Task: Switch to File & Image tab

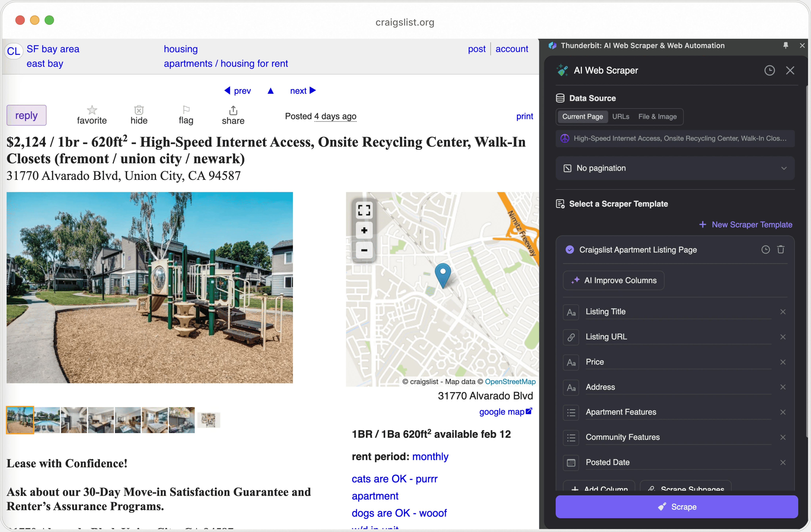Action: [x=657, y=117]
